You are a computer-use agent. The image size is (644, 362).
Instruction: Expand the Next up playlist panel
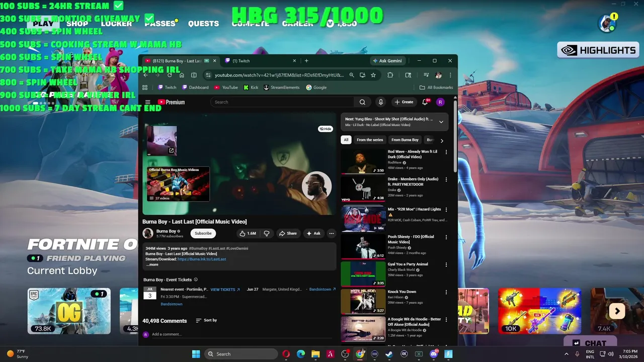point(441,122)
